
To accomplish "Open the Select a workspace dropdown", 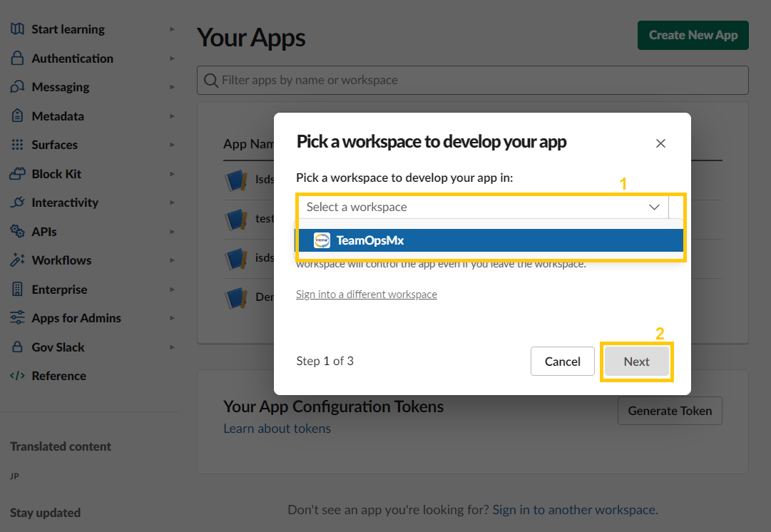I will pos(484,207).
